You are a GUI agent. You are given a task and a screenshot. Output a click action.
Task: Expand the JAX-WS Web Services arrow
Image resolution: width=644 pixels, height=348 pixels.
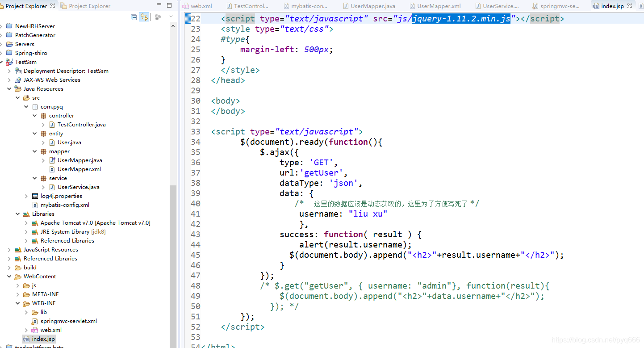tap(9, 80)
